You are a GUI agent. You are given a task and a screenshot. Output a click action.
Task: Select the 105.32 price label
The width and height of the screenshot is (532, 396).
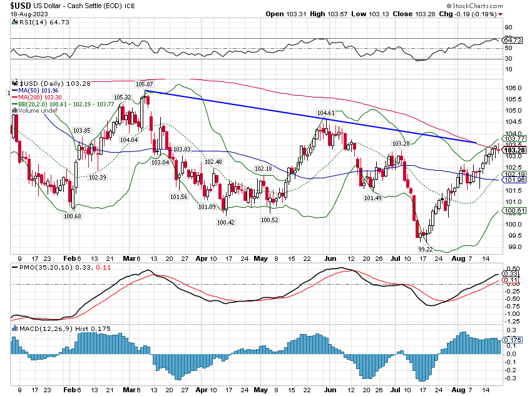123,98
